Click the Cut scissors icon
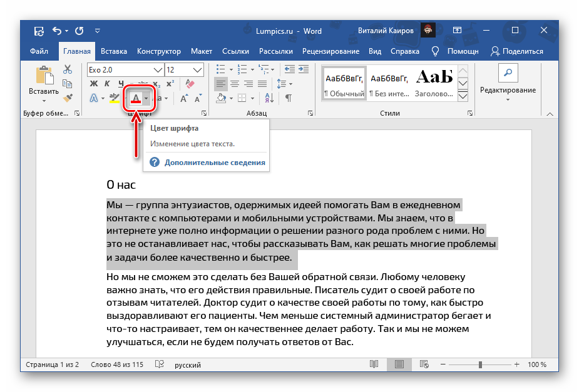 (68, 69)
